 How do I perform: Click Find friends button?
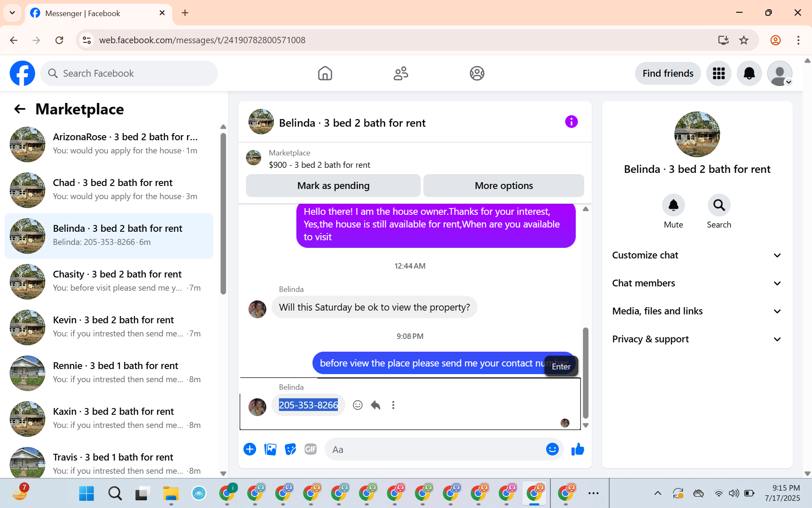click(x=668, y=73)
